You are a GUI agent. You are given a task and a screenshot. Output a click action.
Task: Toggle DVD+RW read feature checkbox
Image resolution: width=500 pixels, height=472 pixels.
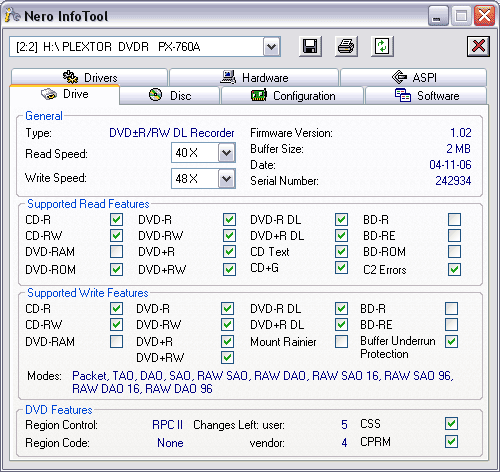229,269
